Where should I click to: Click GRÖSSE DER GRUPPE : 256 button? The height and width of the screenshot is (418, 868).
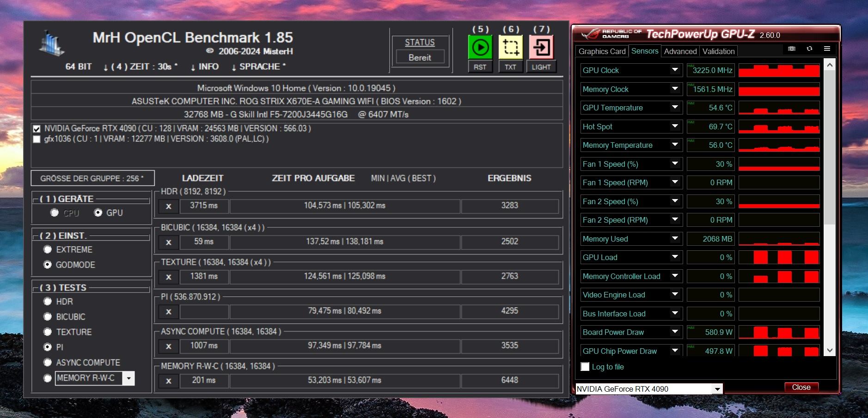tap(92, 178)
